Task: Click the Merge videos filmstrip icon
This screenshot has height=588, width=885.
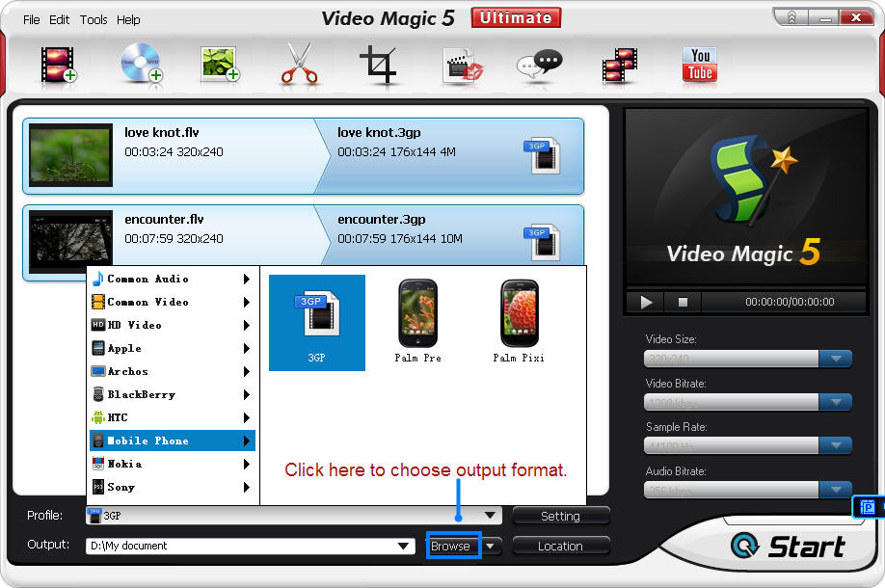Action: 620,66
